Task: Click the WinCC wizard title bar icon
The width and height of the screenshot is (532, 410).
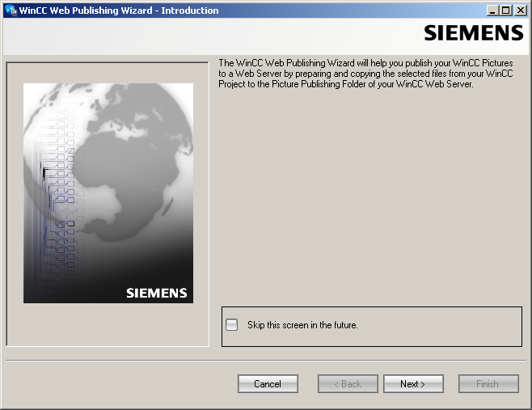Action: pyautogui.click(x=11, y=11)
